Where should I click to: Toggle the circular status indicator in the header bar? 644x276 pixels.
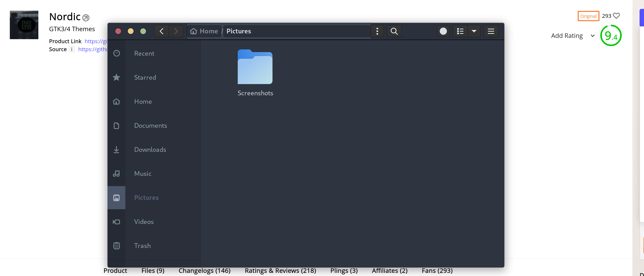pos(443,31)
